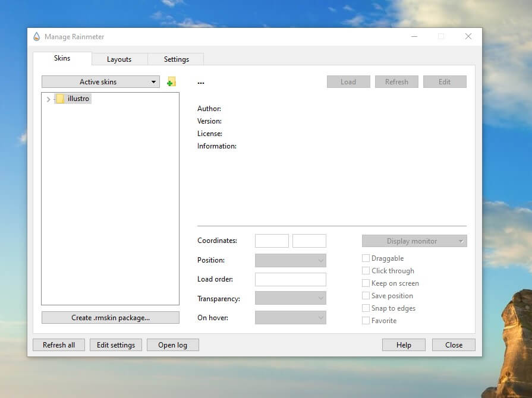
Task: Click the Open log button
Action: 173,345
